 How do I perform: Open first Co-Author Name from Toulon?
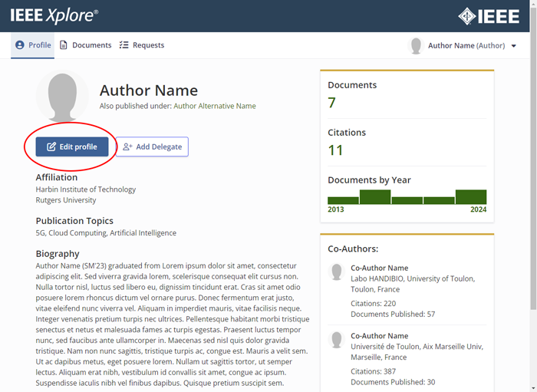point(379,268)
